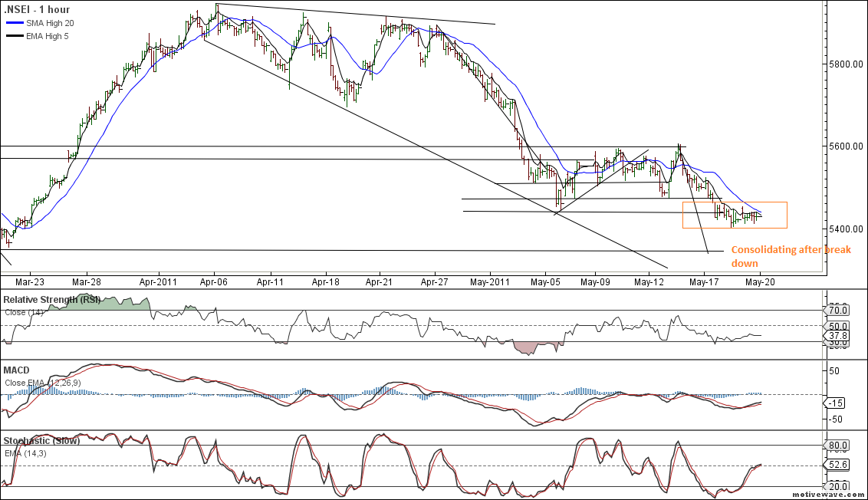Click the 37.8 current RSI value label
The height and width of the screenshot is (500, 868).
(839, 335)
